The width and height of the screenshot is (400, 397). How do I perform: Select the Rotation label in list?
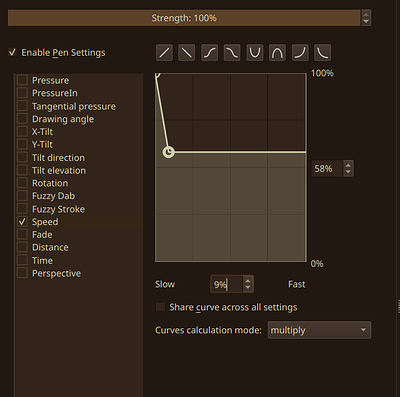pos(50,183)
